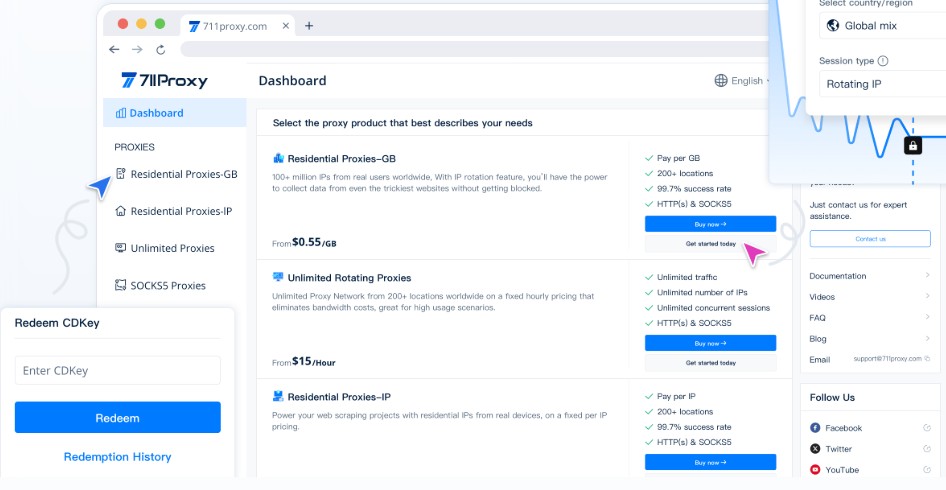Click the Residential Proxies-GB product icon
The image size is (946, 490).
click(x=278, y=159)
